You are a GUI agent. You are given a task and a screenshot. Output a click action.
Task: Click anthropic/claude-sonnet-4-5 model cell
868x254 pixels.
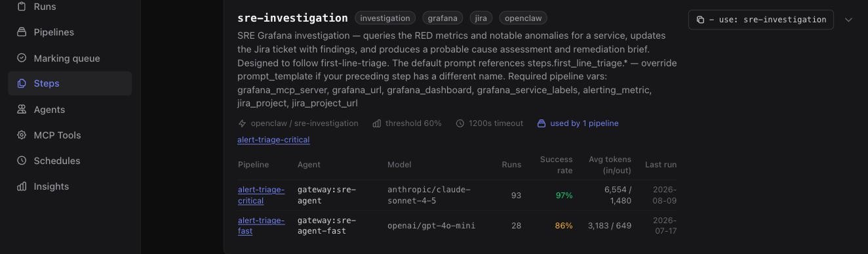[x=429, y=195]
